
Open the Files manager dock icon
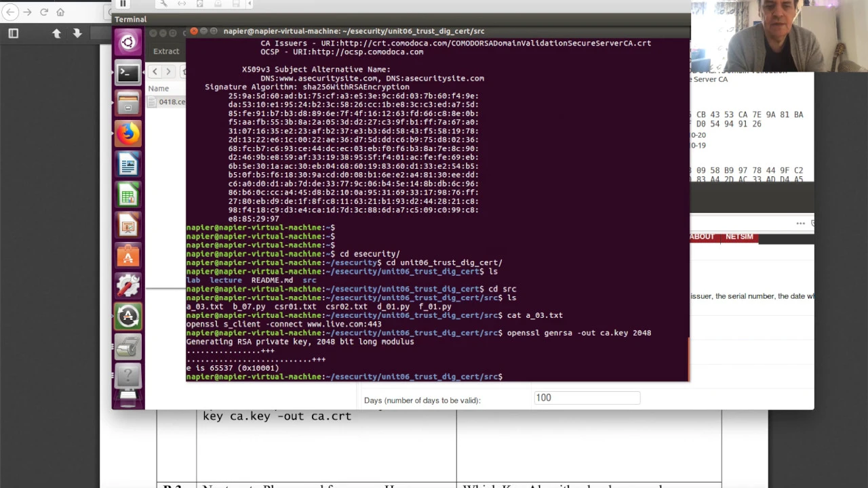point(128,104)
